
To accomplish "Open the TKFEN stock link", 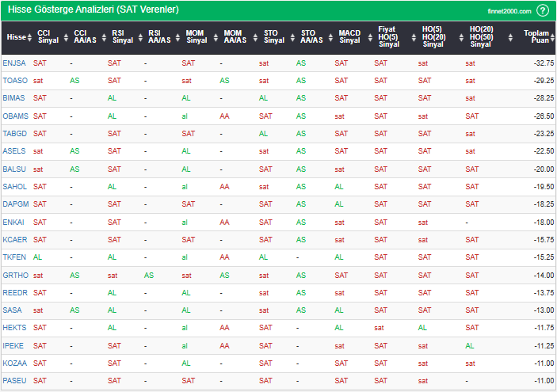I will 14,257.
